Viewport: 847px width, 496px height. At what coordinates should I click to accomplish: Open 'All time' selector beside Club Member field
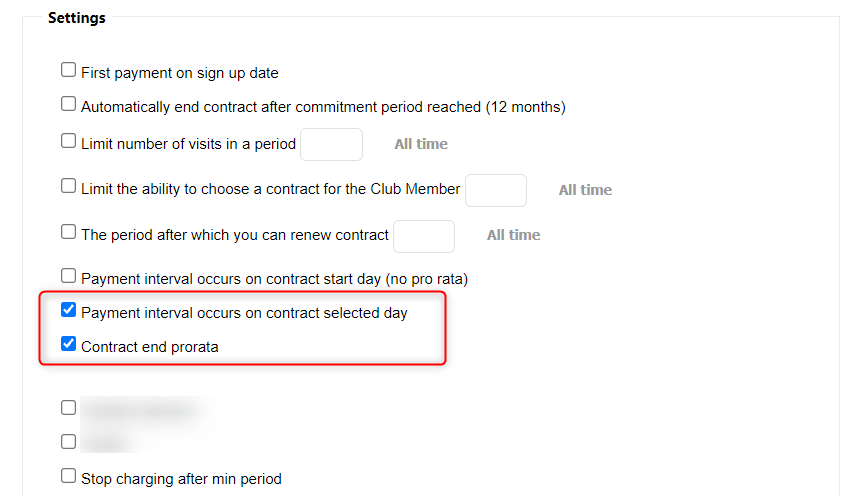(585, 190)
